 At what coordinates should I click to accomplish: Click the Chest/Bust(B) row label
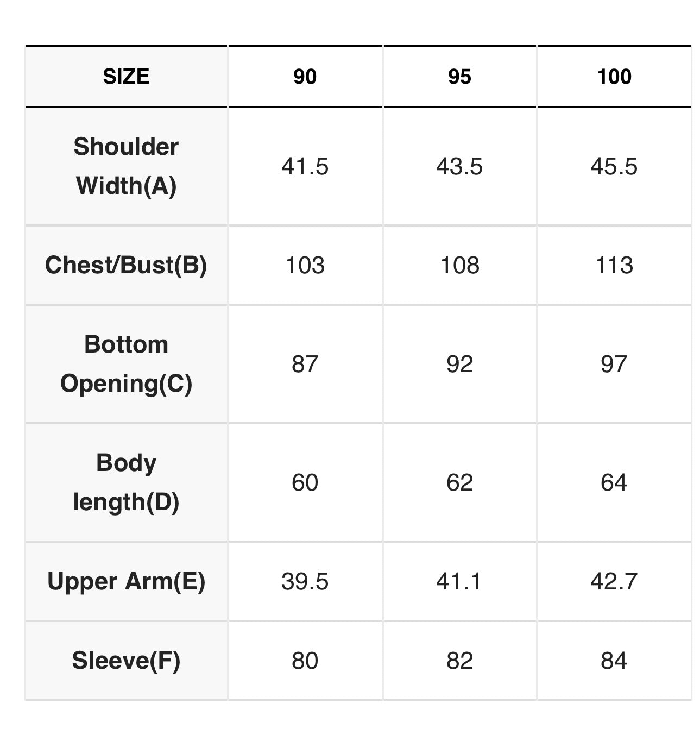[x=126, y=265]
